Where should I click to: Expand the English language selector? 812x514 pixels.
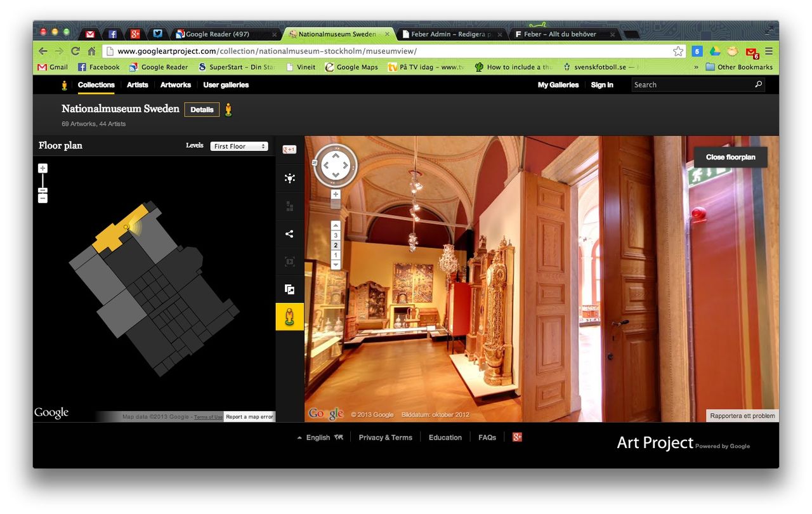[x=320, y=437]
